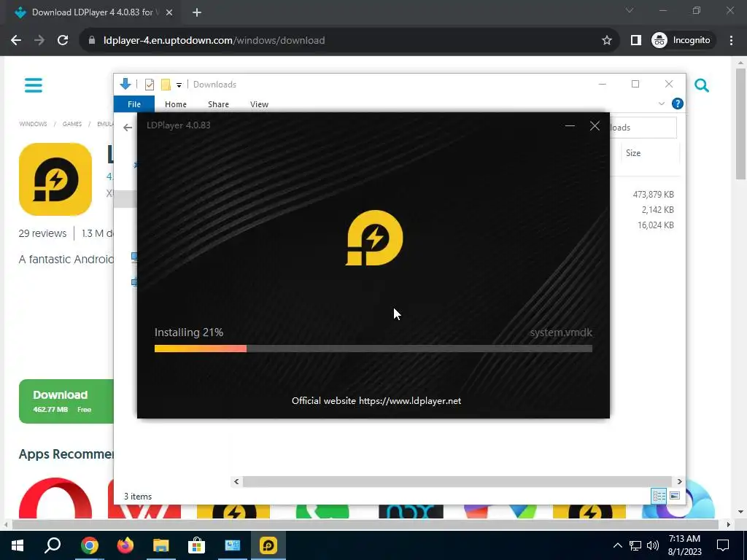Click the page horizontal scrollbar right arrow
The image size is (747, 560).
point(728,524)
